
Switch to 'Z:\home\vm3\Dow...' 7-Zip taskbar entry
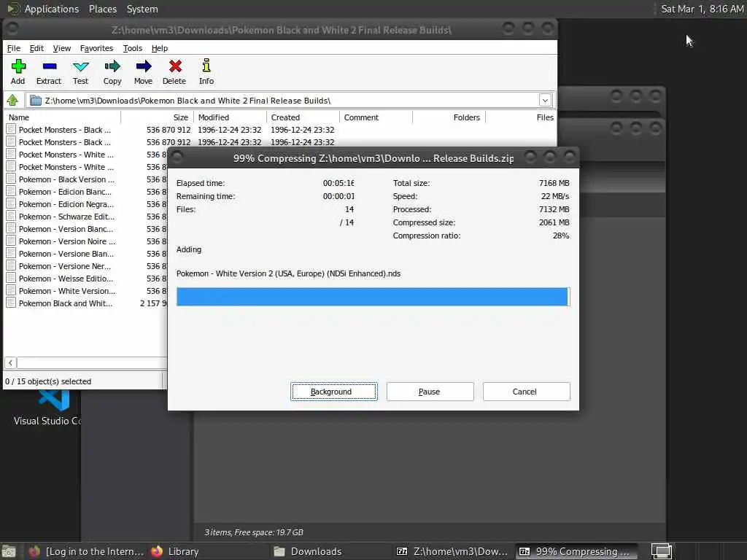click(x=452, y=551)
